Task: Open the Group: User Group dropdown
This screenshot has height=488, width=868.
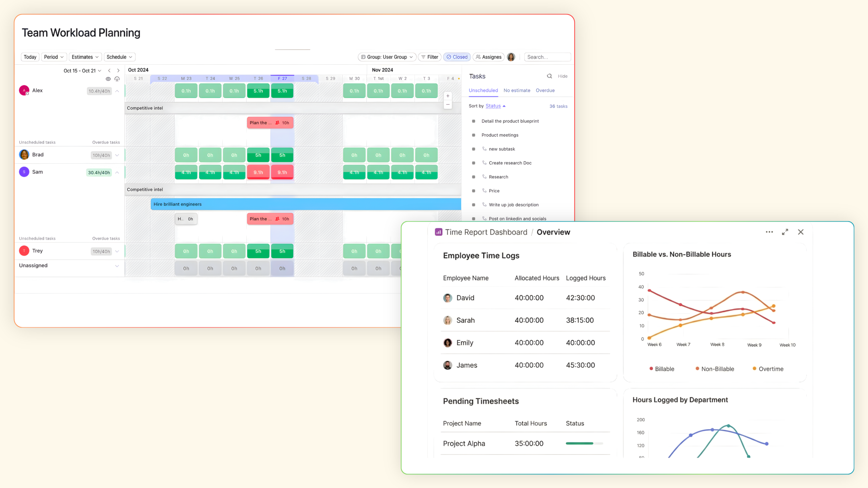Action: (387, 57)
